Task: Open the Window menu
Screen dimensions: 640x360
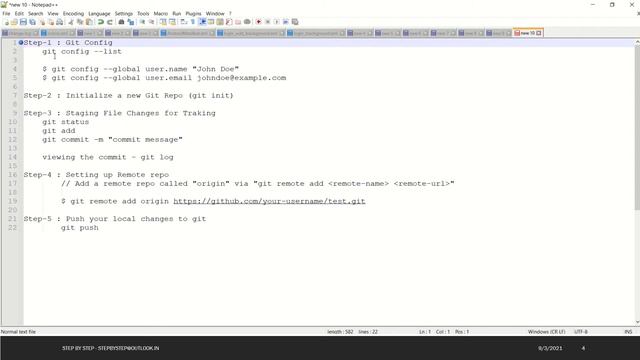Action: pyautogui.click(x=215, y=13)
